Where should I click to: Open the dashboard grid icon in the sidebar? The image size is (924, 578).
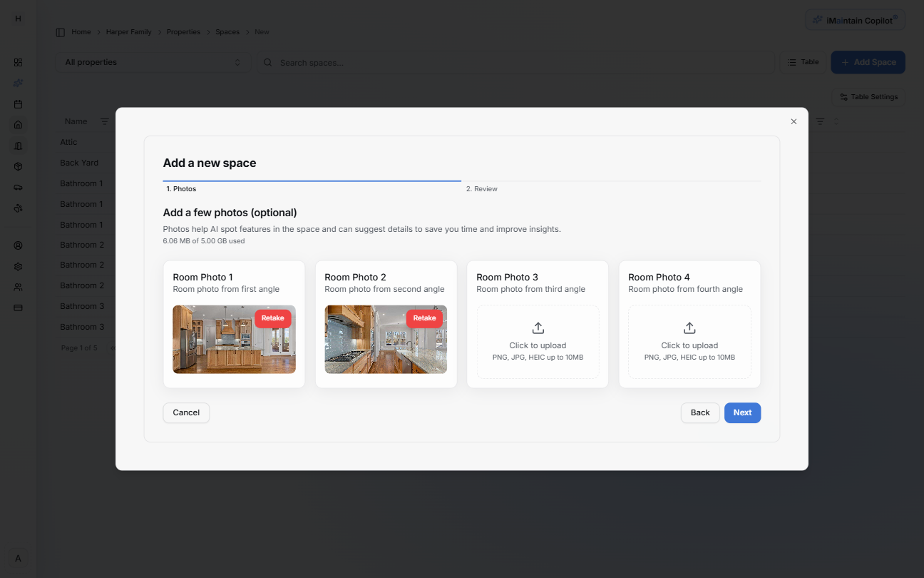[18, 62]
